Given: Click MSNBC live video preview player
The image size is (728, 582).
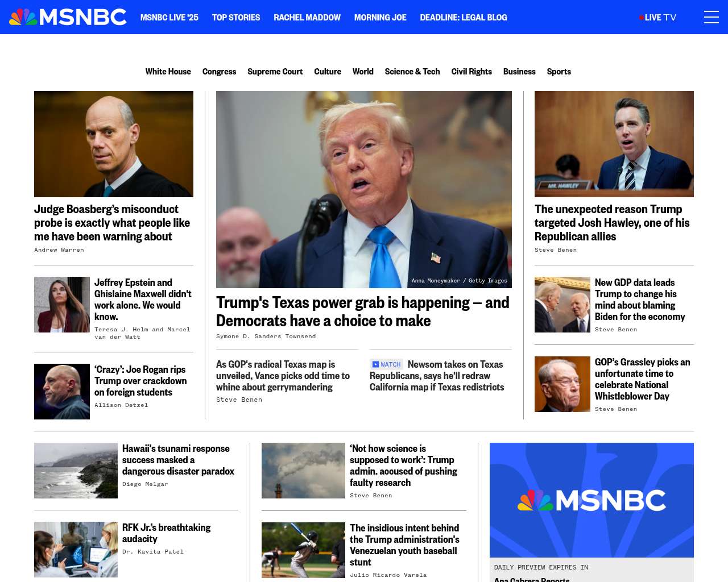Looking at the screenshot, I should (591, 500).
